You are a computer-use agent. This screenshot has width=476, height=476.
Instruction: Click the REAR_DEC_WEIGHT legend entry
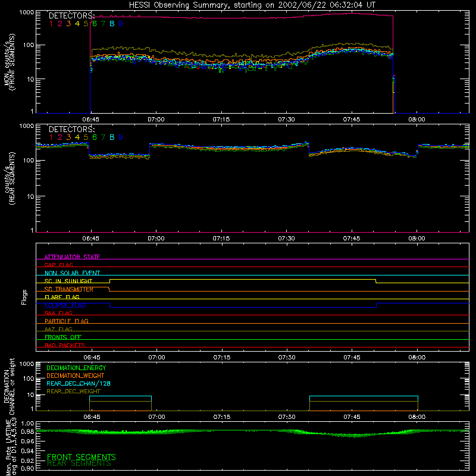73,392
